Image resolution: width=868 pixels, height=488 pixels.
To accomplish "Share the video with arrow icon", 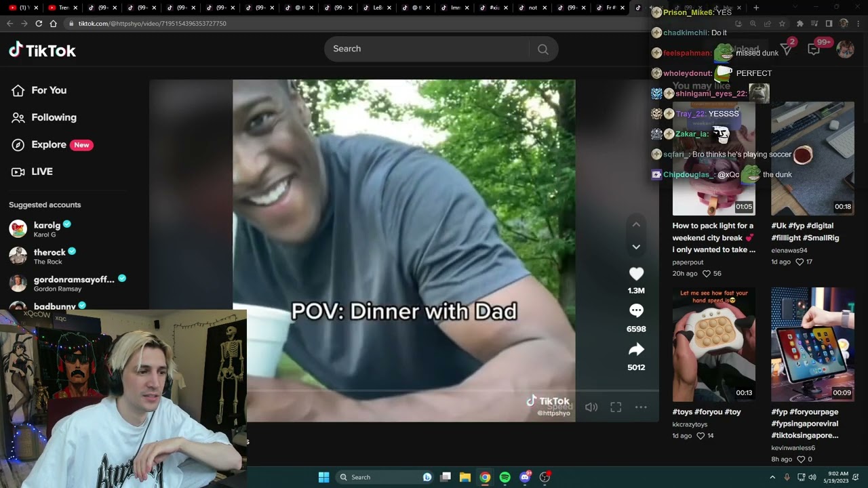I will (x=636, y=350).
